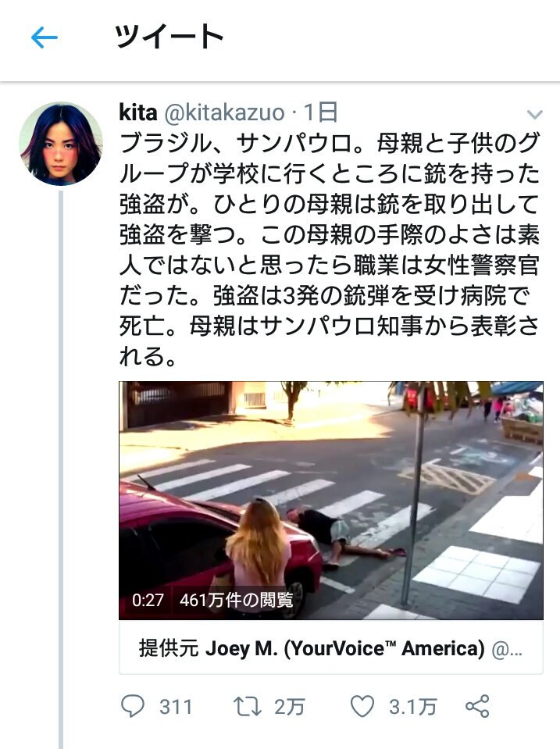Play the embedded street video
This screenshot has height=749, width=560.
click(x=331, y=500)
